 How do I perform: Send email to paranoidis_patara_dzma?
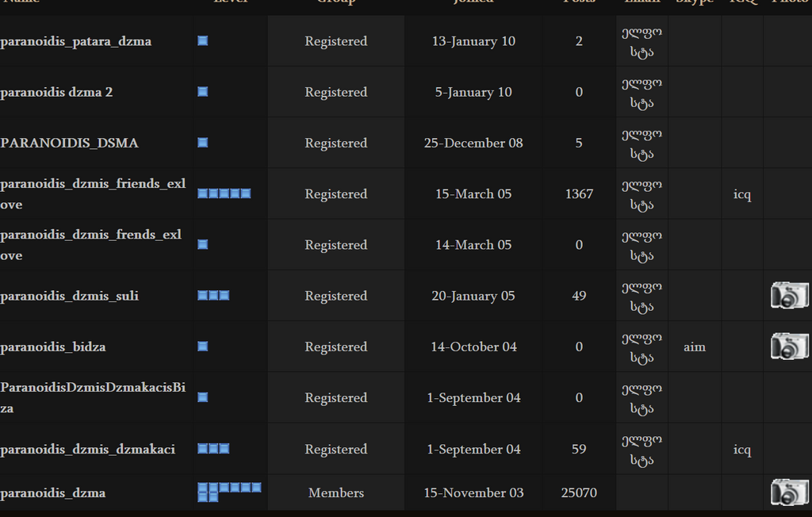coord(642,41)
